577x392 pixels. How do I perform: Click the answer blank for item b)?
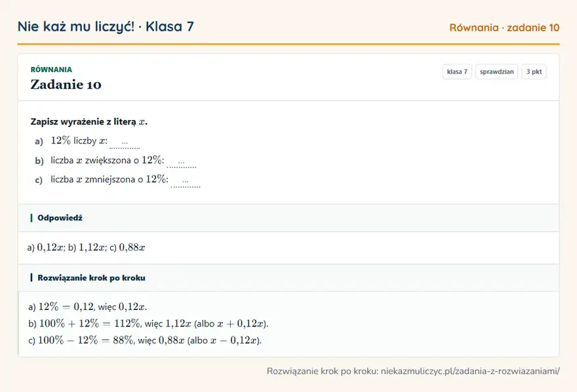pos(182,162)
